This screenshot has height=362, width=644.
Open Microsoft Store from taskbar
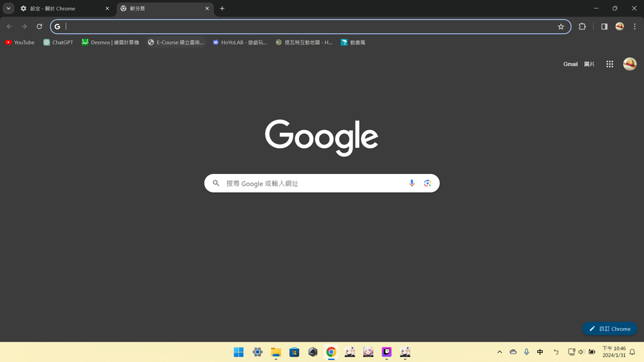[295, 352]
